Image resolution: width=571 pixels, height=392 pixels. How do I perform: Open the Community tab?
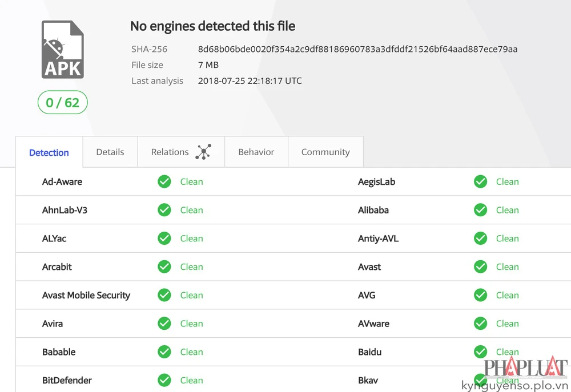pos(325,152)
